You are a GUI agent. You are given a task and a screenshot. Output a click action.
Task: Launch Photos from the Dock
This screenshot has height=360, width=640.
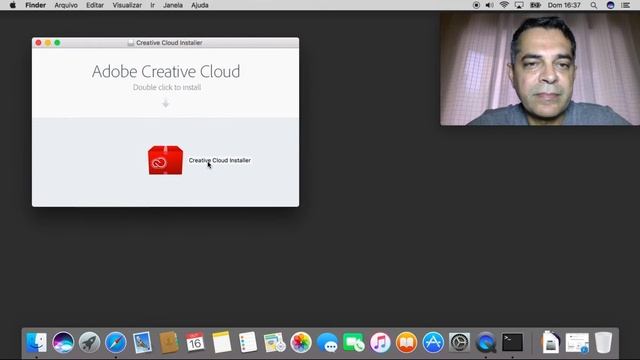[301, 342]
